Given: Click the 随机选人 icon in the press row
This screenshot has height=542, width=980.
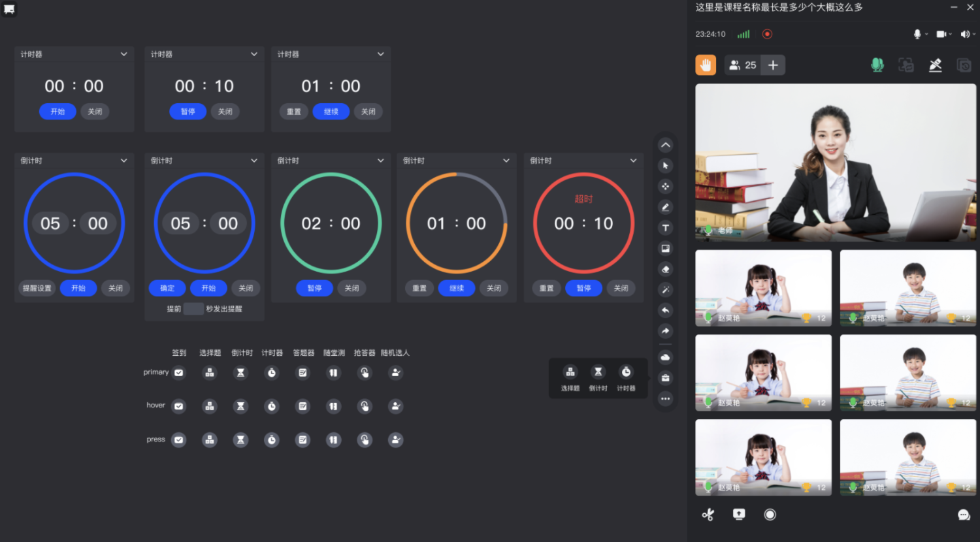Looking at the screenshot, I should pos(395,440).
